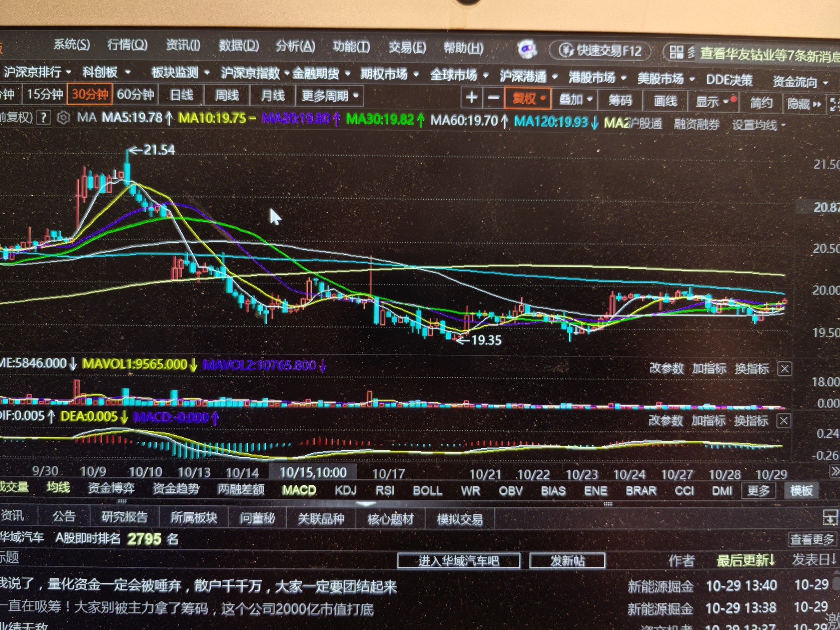This screenshot has height=630, width=840.
Task: Toggle the 简约 simple view mode
Action: 761,103
